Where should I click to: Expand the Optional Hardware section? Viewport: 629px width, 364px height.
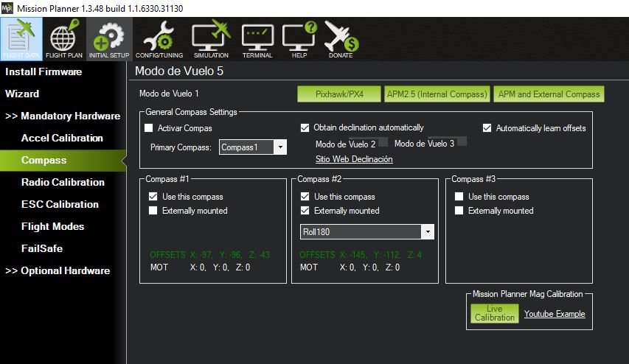coord(58,270)
